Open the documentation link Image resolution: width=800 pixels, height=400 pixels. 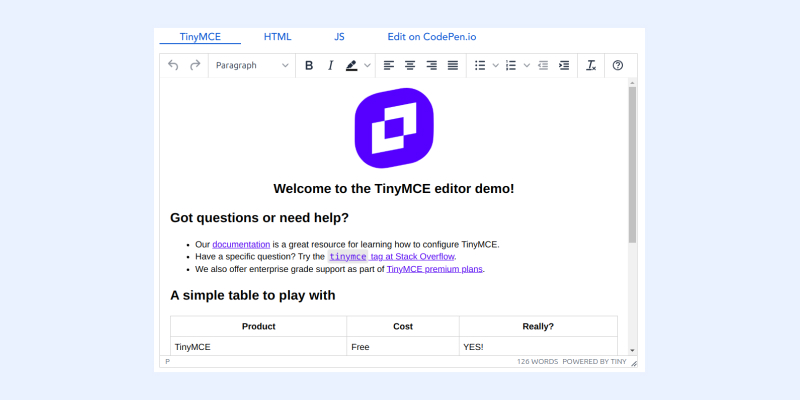point(241,244)
